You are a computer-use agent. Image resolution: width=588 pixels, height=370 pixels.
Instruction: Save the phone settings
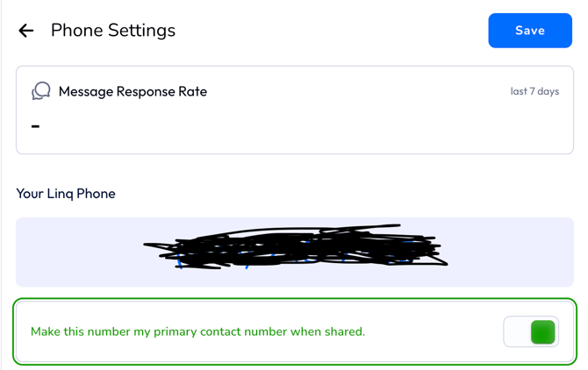click(x=529, y=31)
